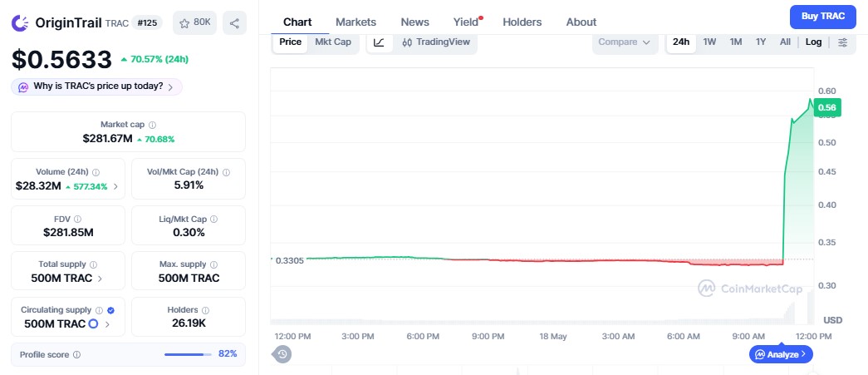Click the OriginTrail logo icon
The image size is (868, 375).
[x=21, y=22]
